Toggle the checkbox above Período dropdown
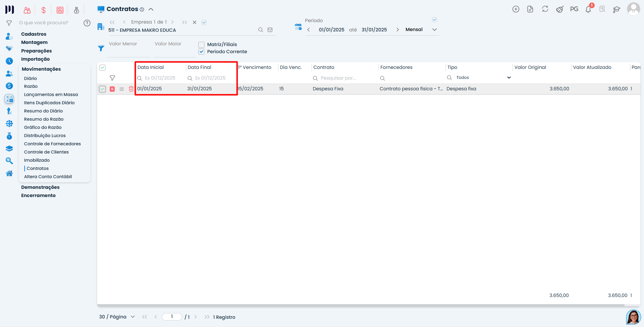Screen dimensions: 644x327 tap(435, 20)
